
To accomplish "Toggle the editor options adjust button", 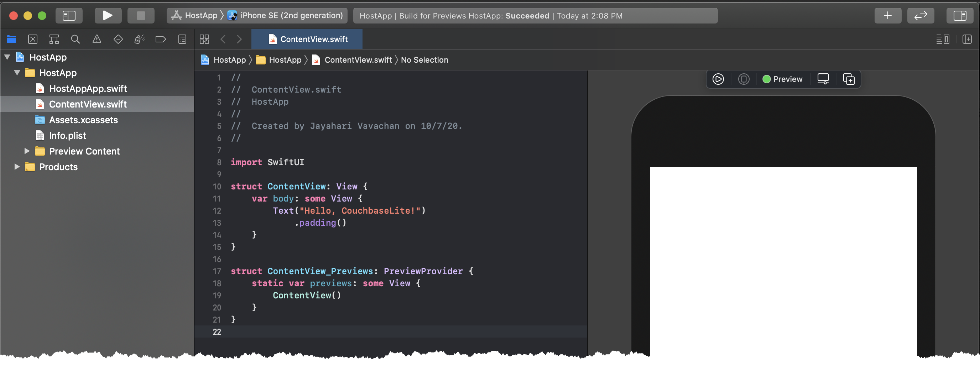I will [x=942, y=39].
